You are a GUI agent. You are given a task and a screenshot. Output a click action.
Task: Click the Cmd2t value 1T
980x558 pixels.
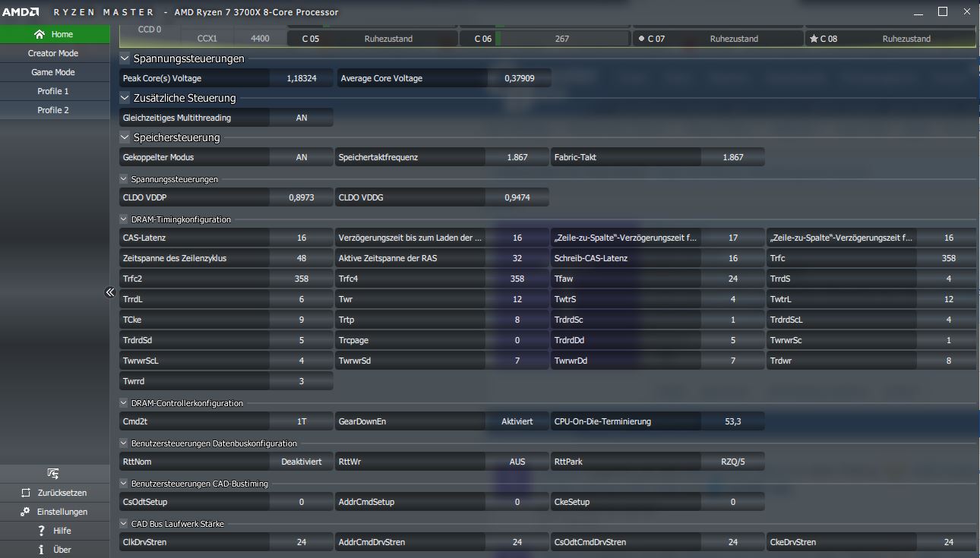pos(302,421)
